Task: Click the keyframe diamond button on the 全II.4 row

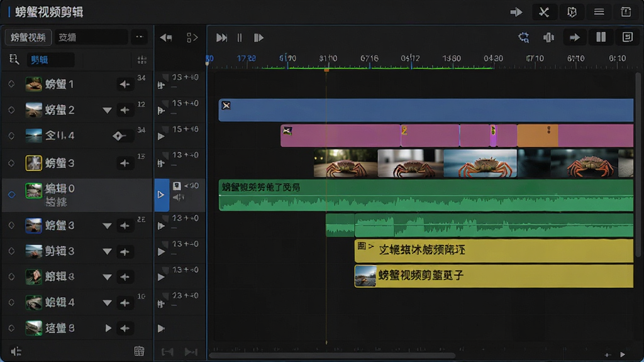Action: click(119, 136)
